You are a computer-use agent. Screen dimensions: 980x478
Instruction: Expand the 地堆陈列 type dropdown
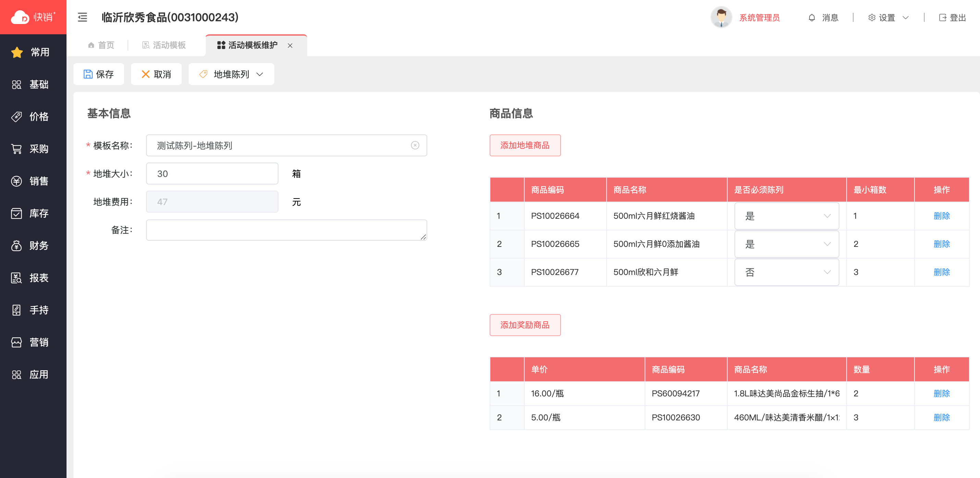coord(231,74)
